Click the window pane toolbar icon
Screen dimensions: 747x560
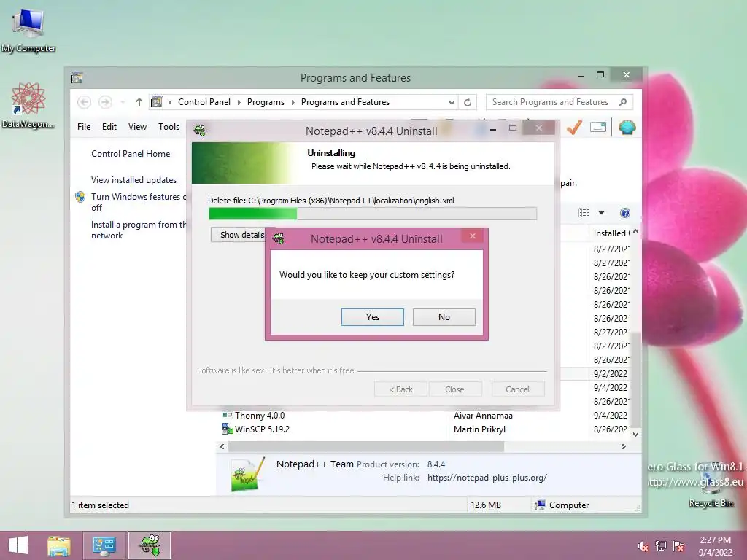point(598,127)
